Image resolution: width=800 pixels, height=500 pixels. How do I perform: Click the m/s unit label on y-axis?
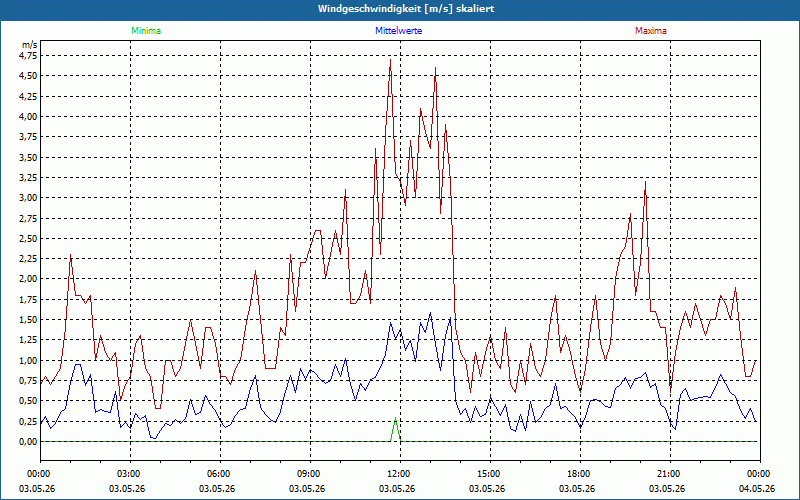30,45
